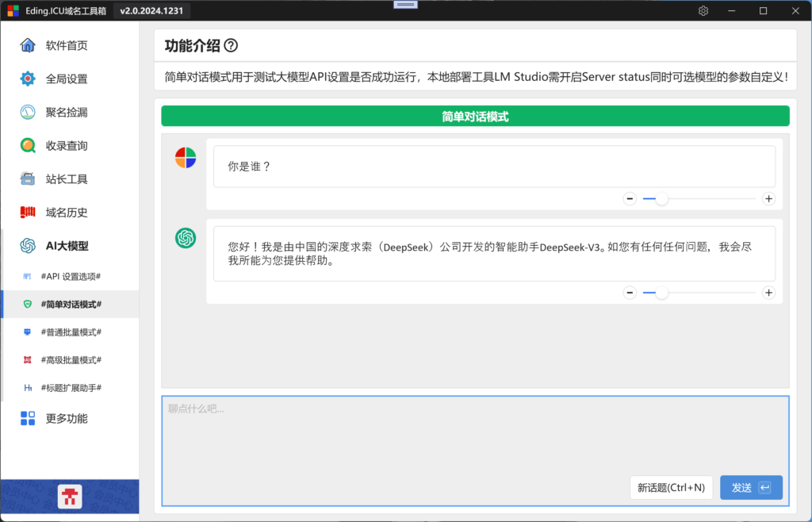Select #高级批量模式# in the sidebar

[x=71, y=360]
